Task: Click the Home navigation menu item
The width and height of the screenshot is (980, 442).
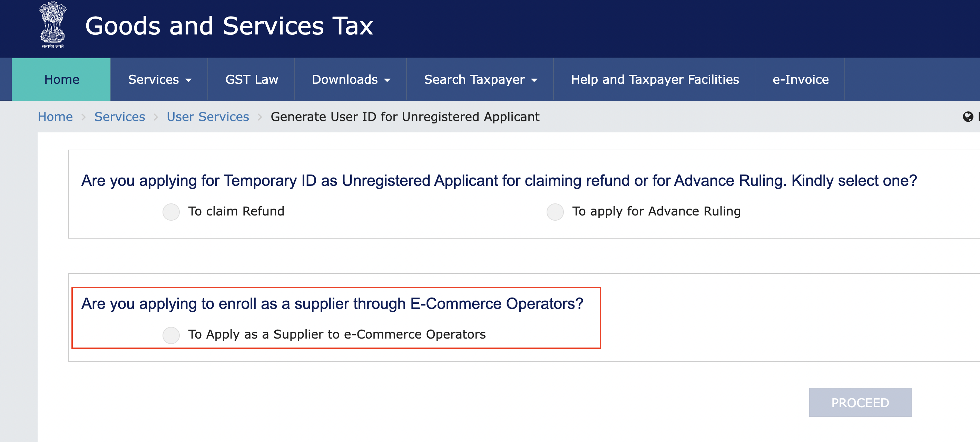Action: pos(61,79)
